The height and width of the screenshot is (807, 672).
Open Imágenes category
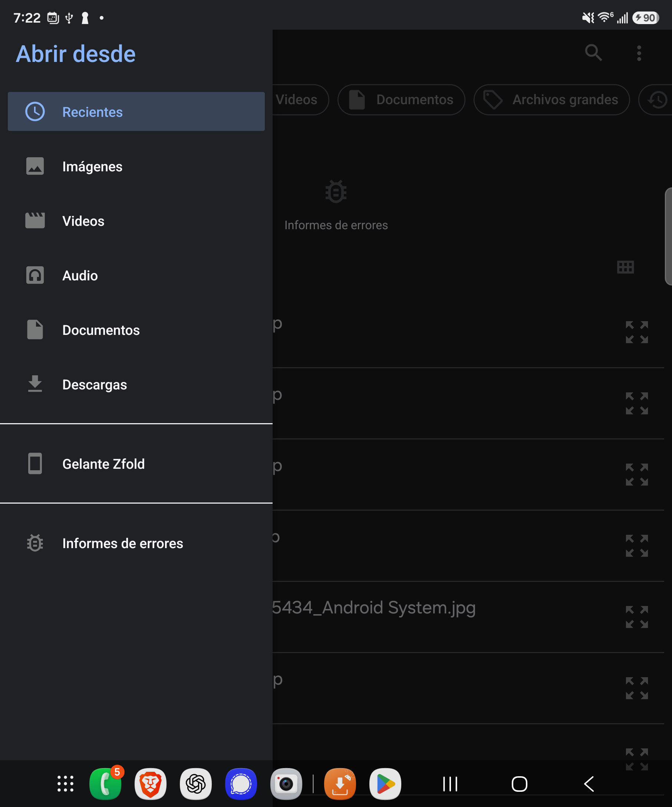click(x=136, y=167)
